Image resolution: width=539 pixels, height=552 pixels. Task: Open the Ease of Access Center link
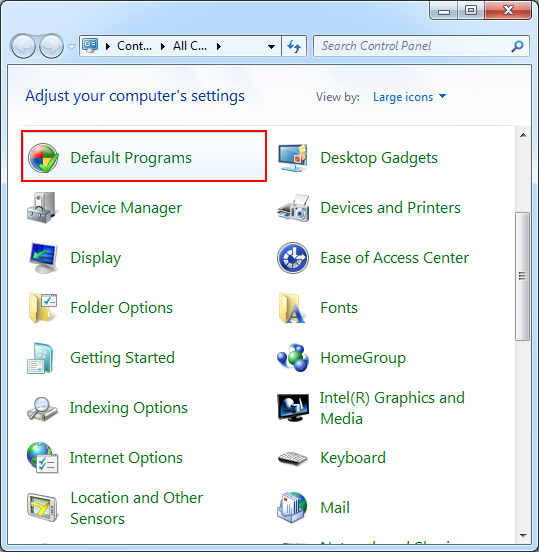(395, 258)
